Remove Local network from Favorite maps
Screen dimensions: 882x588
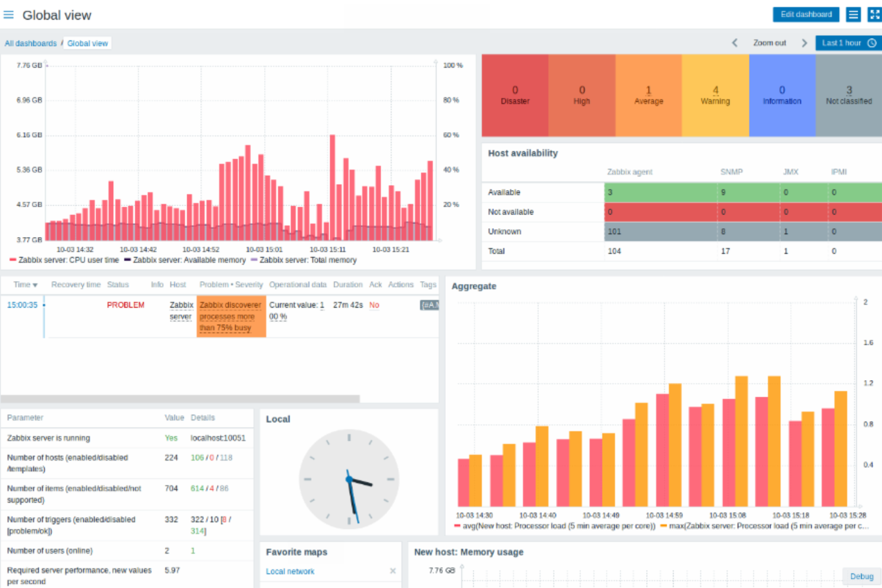(393, 571)
